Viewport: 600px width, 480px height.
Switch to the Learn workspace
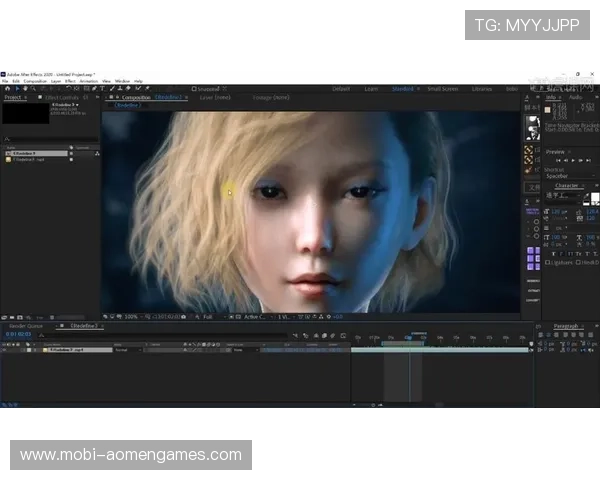click(371, 89)
